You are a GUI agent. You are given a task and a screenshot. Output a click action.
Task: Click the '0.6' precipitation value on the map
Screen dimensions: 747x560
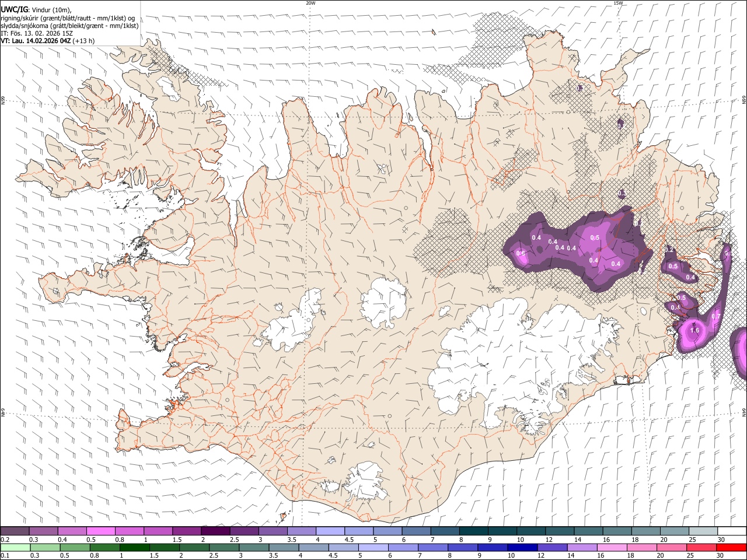pyautogui.click(x=521, y=253)
